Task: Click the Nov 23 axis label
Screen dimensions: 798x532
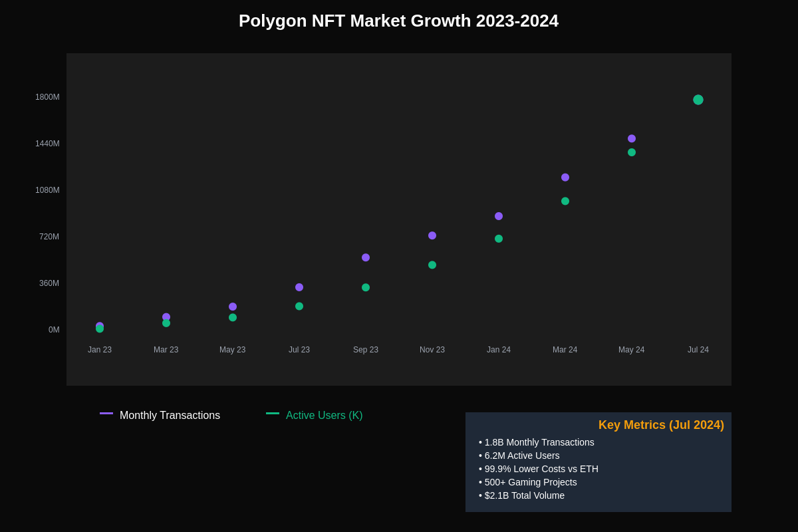Action: pos(432,350)
